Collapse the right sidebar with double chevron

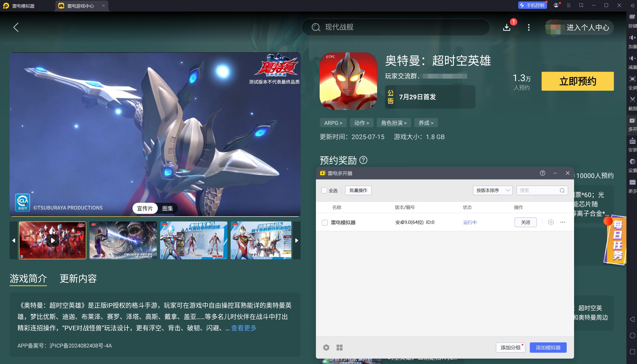click(633, 5)
